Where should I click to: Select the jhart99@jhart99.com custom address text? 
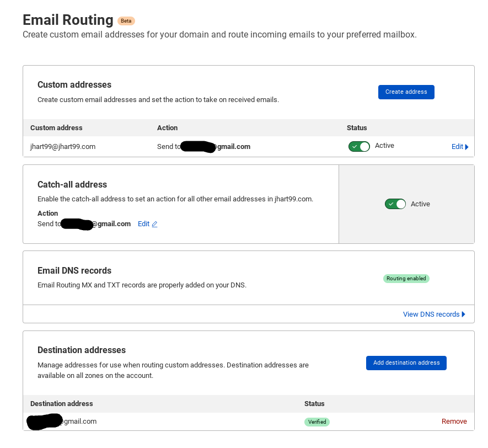(63, 147)
